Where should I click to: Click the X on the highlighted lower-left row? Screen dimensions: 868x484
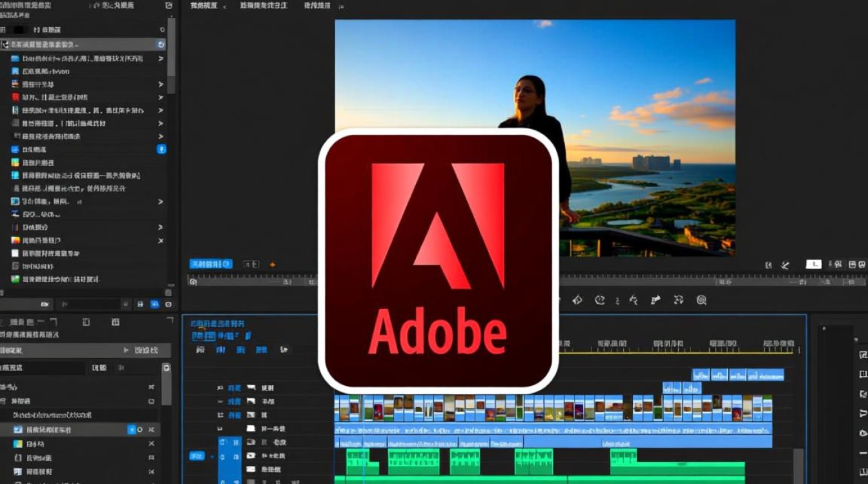(152, 429)
